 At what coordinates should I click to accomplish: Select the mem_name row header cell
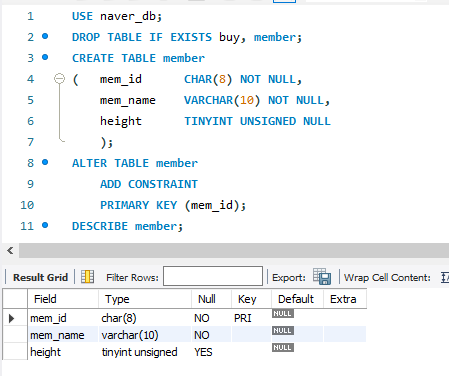(15, 335)
